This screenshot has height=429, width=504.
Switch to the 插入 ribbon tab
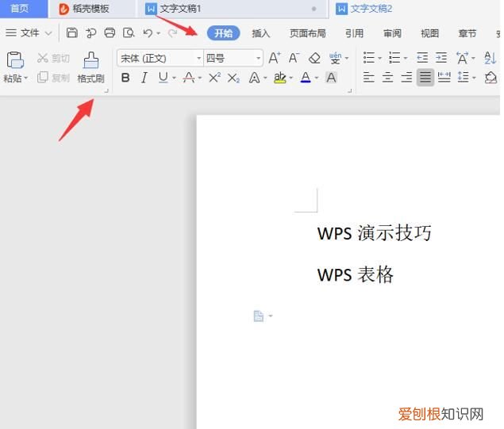click(x=260, y=33)
